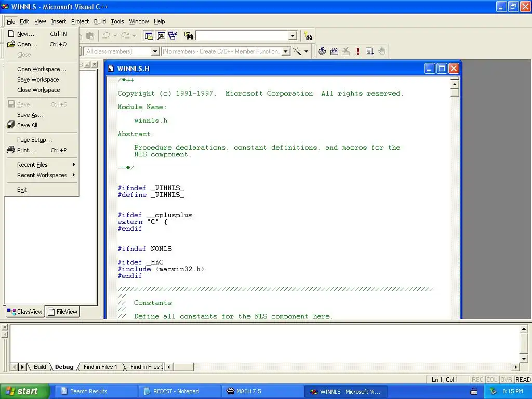
Task: Toggle the Workspace window icon
Action: 149,36
